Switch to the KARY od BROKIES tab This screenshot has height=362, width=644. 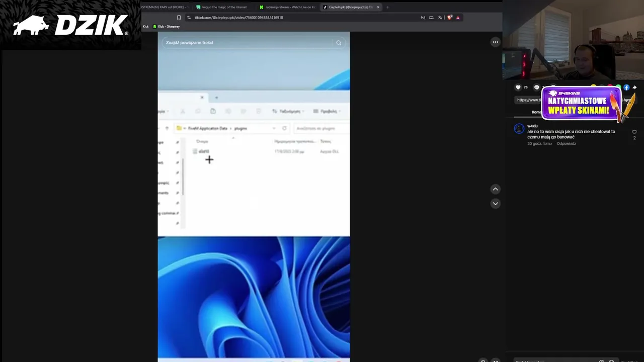coord(166,7)
